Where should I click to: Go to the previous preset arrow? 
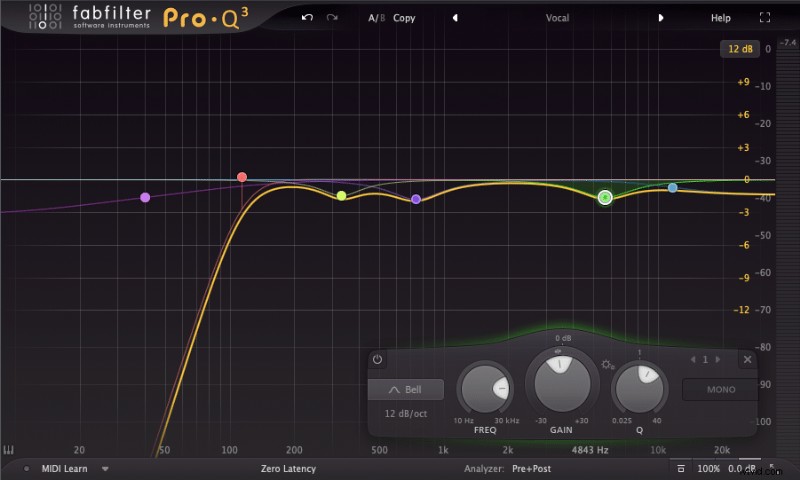click(455, 18)
